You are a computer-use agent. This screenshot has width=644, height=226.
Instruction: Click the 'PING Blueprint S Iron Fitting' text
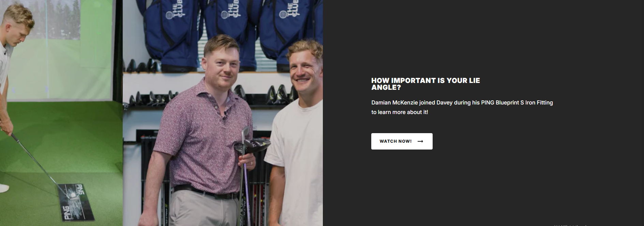click(517, 102)
